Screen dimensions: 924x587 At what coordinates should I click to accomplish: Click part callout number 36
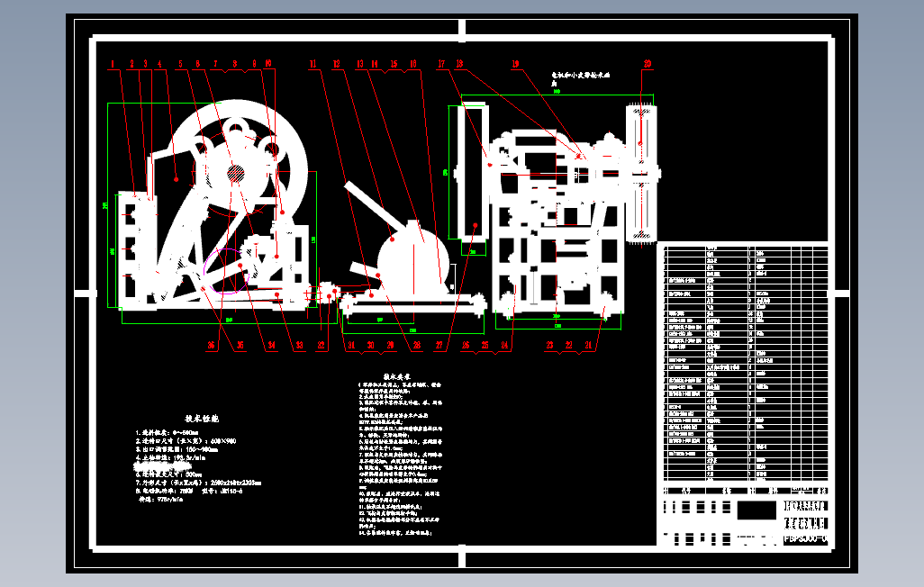[x=211, y=345]
